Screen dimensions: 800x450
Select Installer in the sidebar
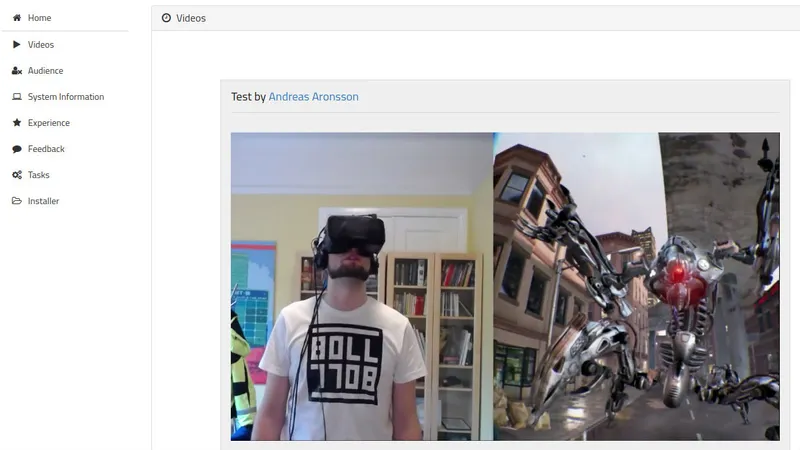(43, 201)
